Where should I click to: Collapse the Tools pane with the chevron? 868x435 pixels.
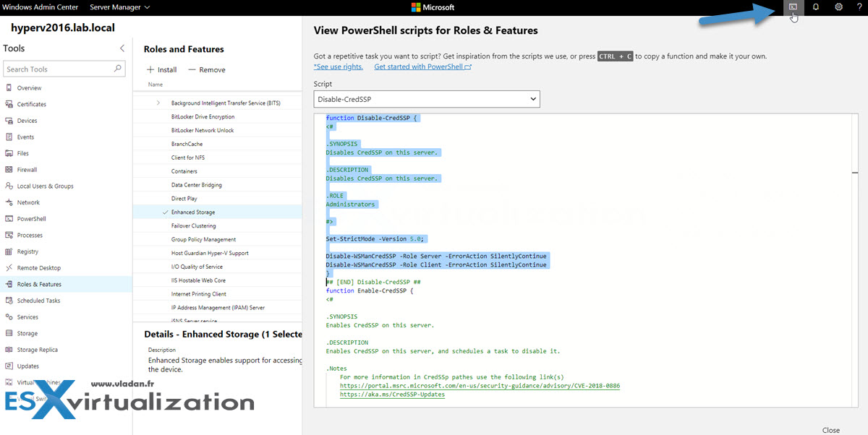pos(122,48)
